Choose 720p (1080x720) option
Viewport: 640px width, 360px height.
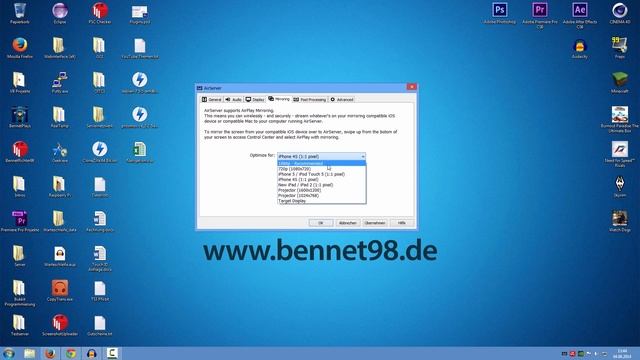pos(322,169)
